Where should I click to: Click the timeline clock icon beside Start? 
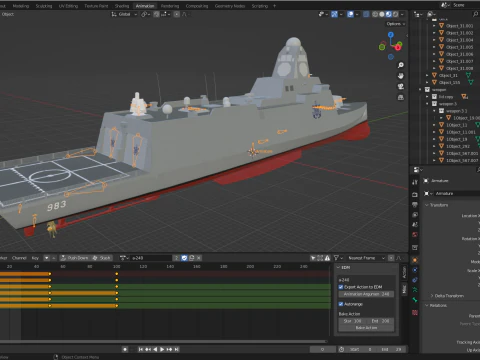(341, 349)
